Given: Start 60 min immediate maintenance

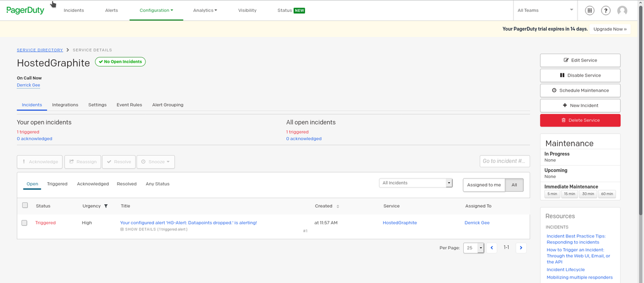Looking at the screenshot, I should click(607, 194).
